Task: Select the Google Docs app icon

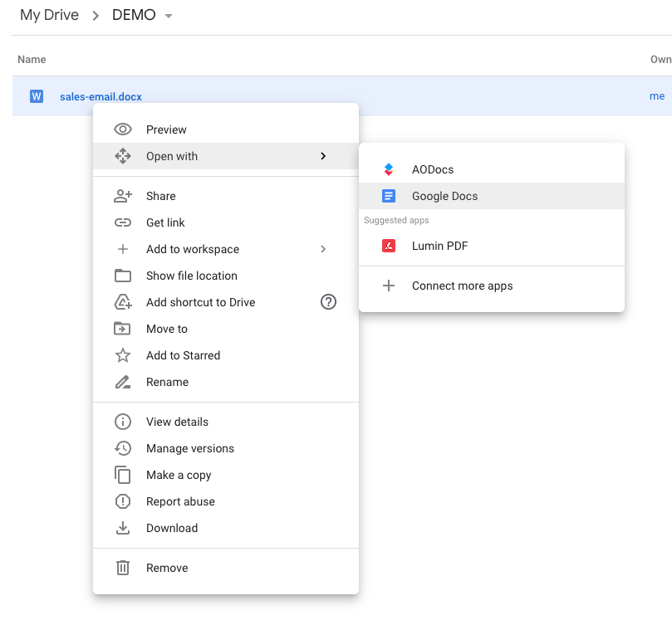Action: (388, 196)
